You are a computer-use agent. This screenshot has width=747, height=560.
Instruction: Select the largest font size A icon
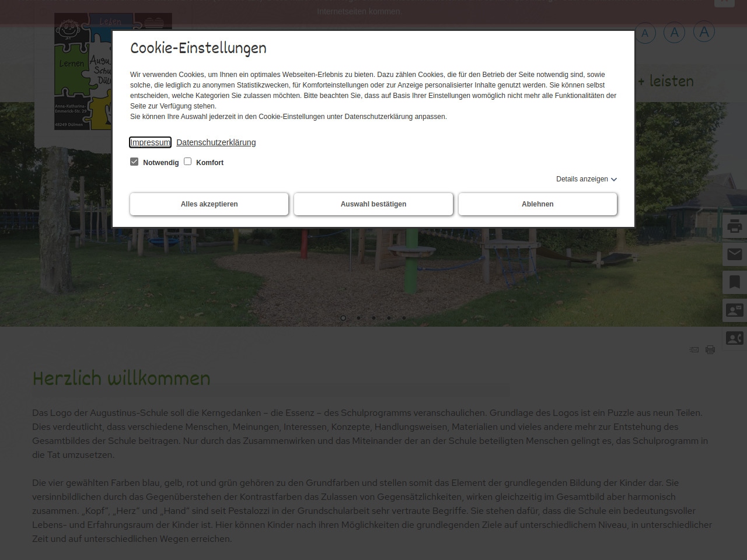click(x=704, y=32)
